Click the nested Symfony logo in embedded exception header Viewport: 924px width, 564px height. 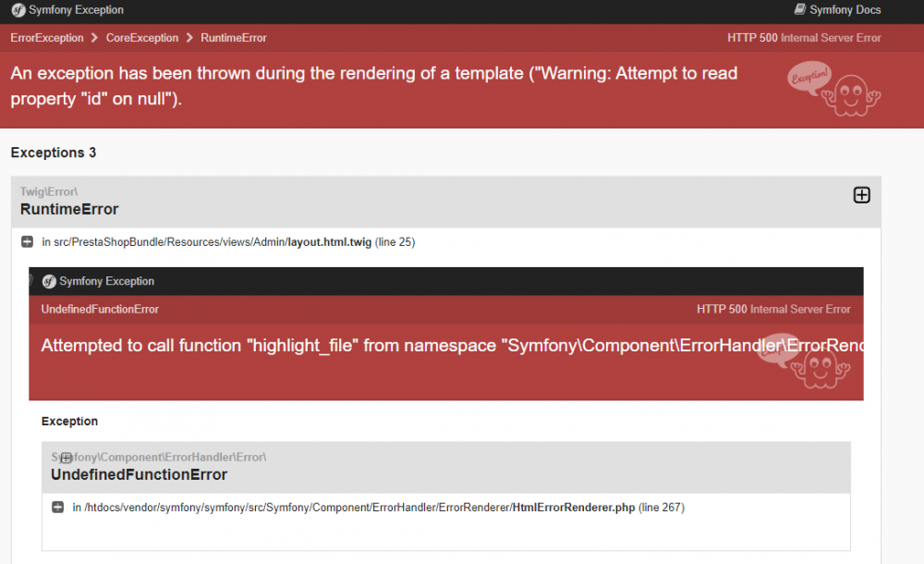[x=50, y=281]
